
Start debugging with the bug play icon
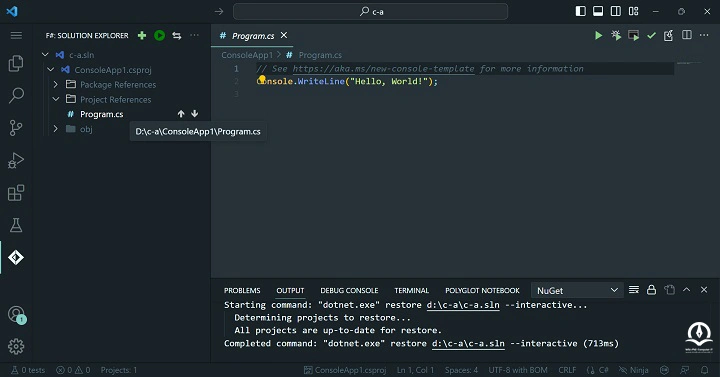coord(616,35)
